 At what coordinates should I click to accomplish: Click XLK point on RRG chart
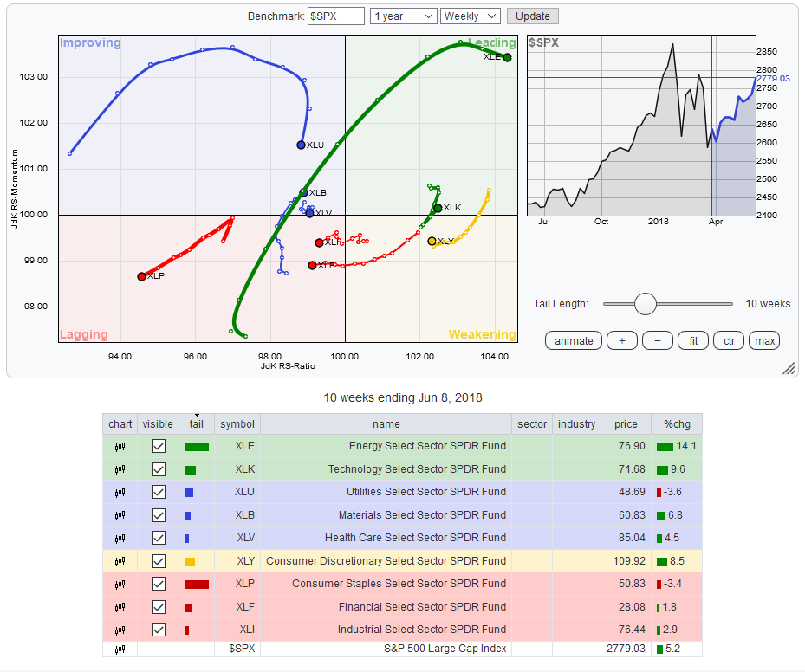pos(438,208)
